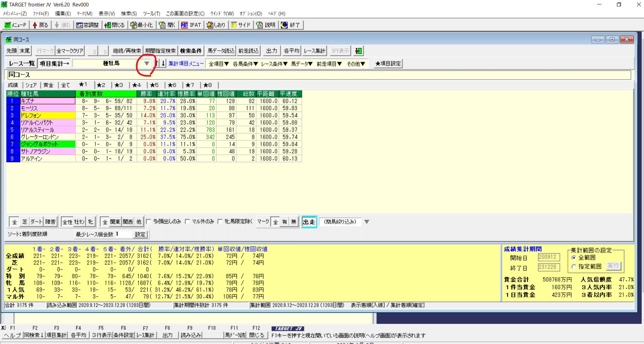Viewport: 644px width, 344px height.
Task: Switch to the シェア tab
Action: 31,85
